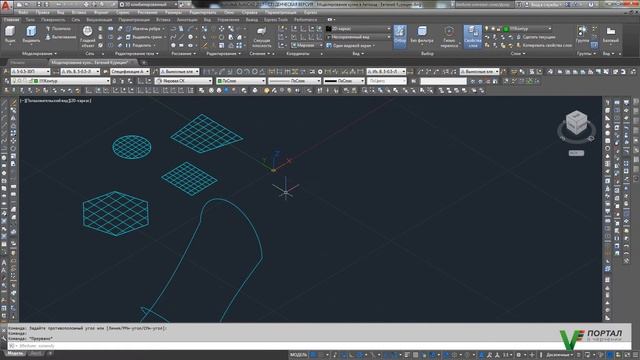The height and width of the screenshot is (360, 640).
Task: Select the circular mesh object in the drawing
Action: (132, 147)
